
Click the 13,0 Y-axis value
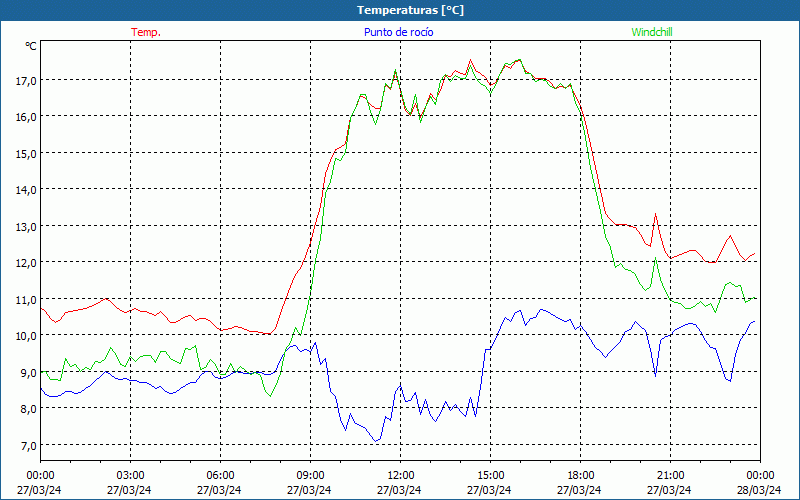(x=27, y=227)
